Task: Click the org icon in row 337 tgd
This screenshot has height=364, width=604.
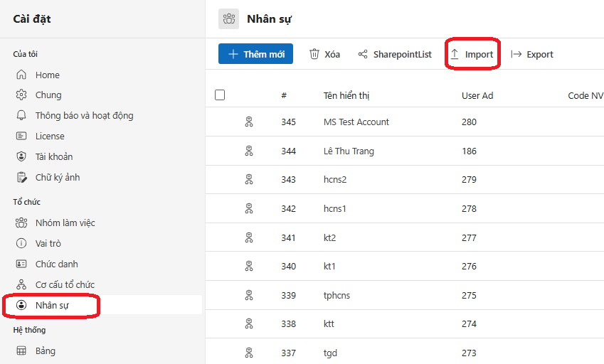Action: [x=249, y=353]
